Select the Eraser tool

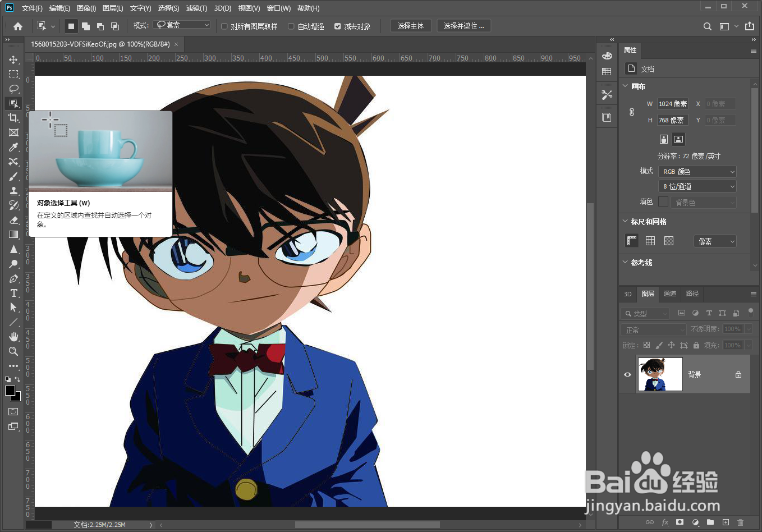13,220
